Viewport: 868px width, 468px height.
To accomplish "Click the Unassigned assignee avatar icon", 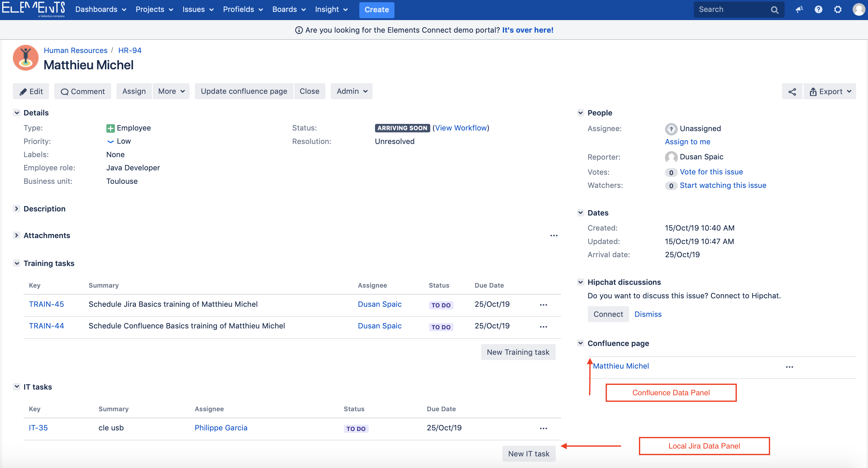I will pos(671,129).
